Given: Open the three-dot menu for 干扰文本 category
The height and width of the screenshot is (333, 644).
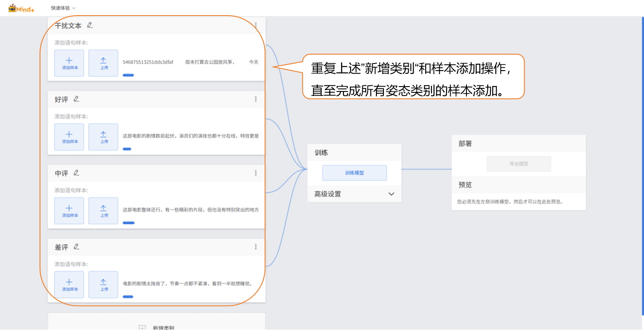Looking at the screenshot, I should [256, 25].
